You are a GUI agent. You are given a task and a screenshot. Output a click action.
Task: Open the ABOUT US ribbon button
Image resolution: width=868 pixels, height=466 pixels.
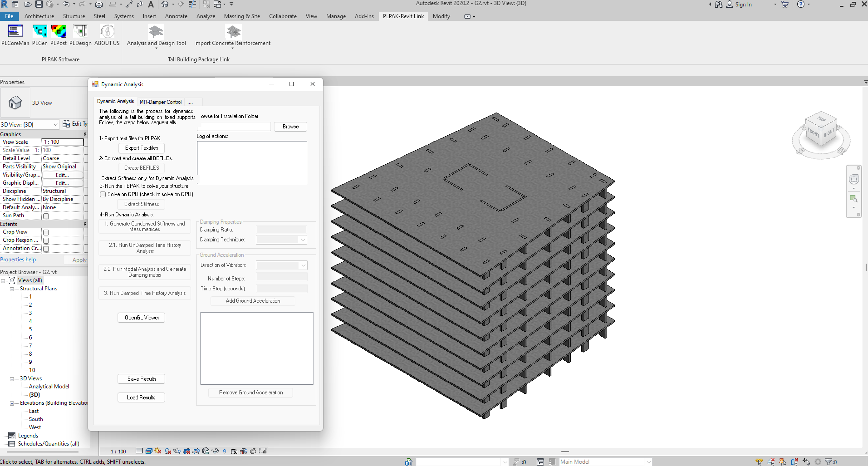(107, 35)
